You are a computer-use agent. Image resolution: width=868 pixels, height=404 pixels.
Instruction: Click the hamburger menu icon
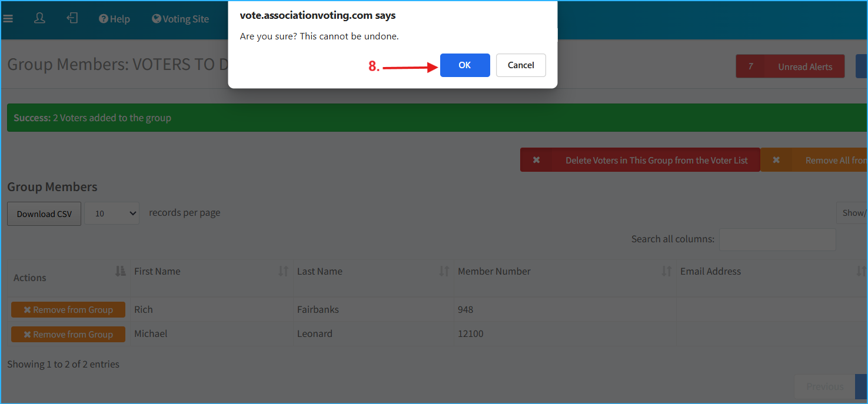tap(8, 19)
